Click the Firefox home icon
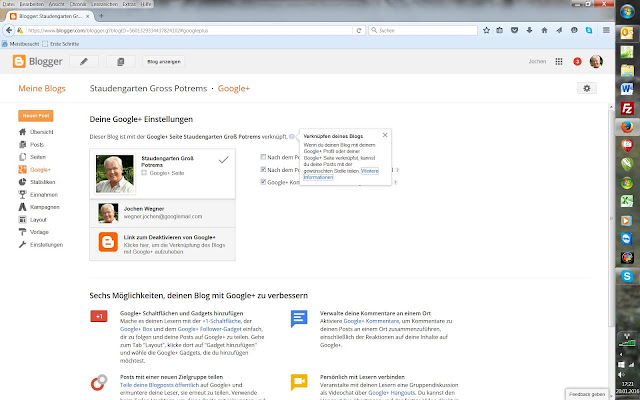Image resolution: width=640 pixels, height=400 pixels. (x=544, y=30)
